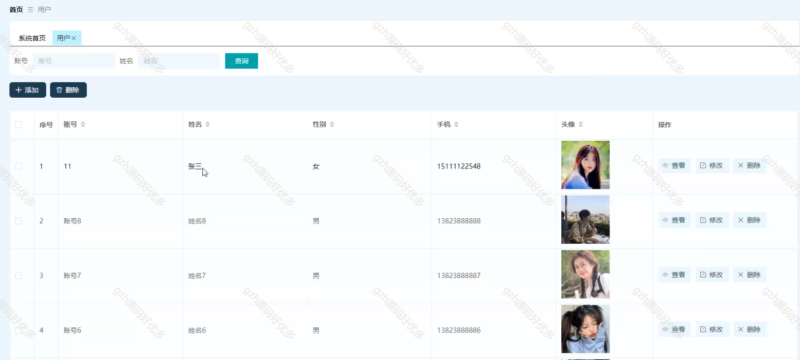800x360 pixels.
Task: Click 修改 for user 张三
Action: (712, 166)
